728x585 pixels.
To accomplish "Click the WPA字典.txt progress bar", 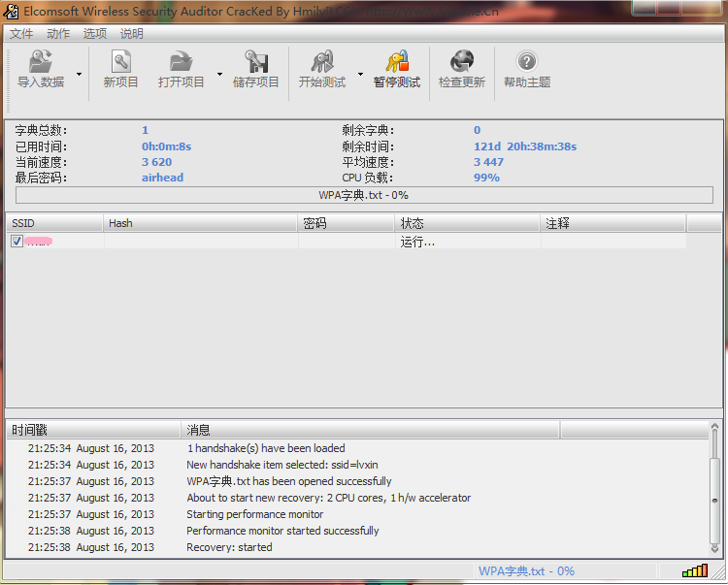I will click(364, 195).
